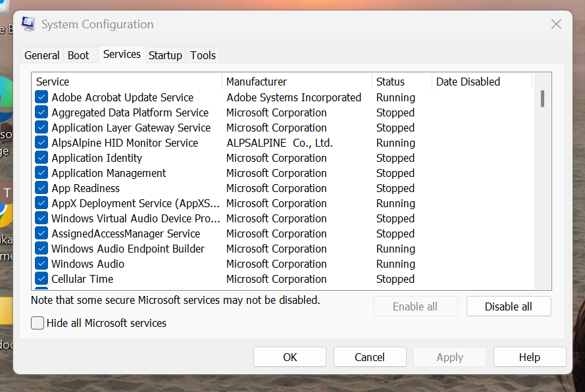Uncheck the Windows Audio checkbox
The image size is (585, 392).
click(41, 263)
